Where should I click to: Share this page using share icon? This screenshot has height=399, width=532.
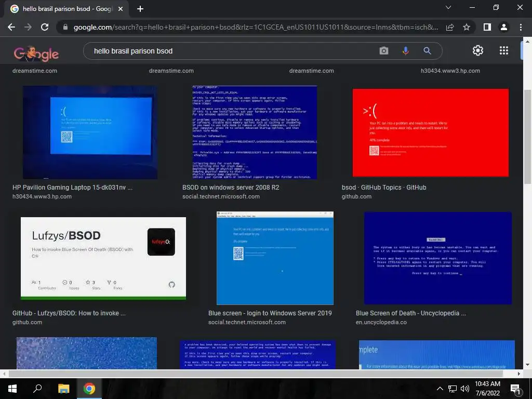450,27
